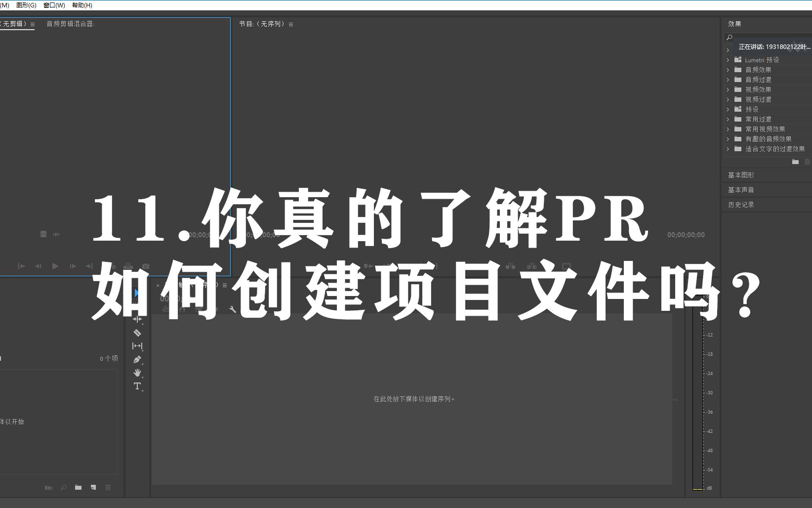Switch to the 音频剪辑混合器 tab

pos(71,23)
